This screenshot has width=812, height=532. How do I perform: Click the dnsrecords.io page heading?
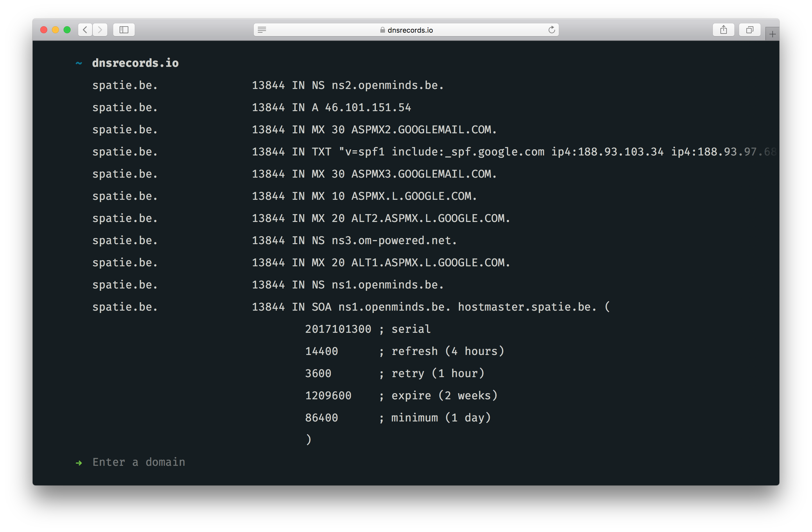pos(135,63)
